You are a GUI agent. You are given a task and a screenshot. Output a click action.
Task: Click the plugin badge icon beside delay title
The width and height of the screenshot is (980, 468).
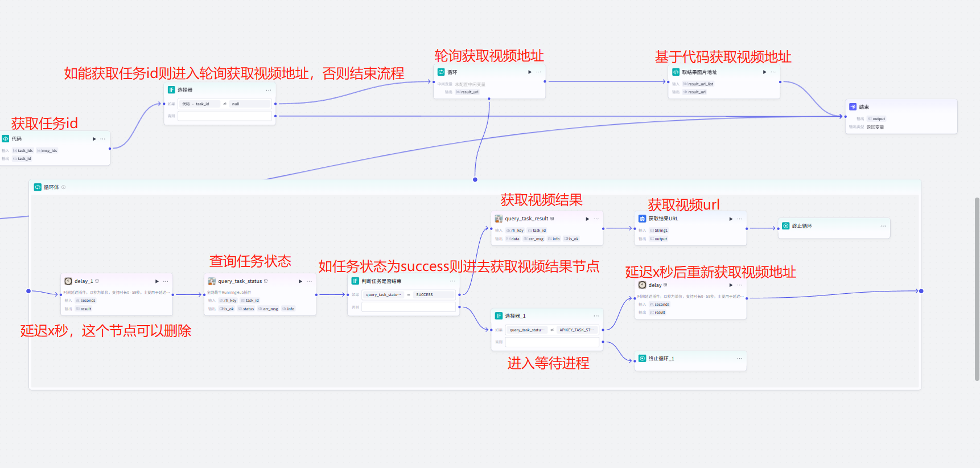click(665, 285)
